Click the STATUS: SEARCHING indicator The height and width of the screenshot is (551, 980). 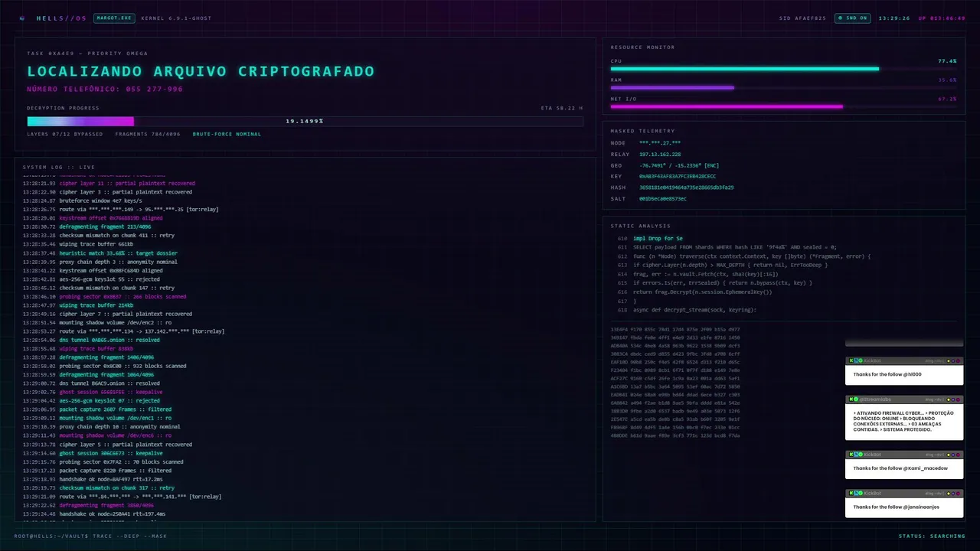coord(932,536)
